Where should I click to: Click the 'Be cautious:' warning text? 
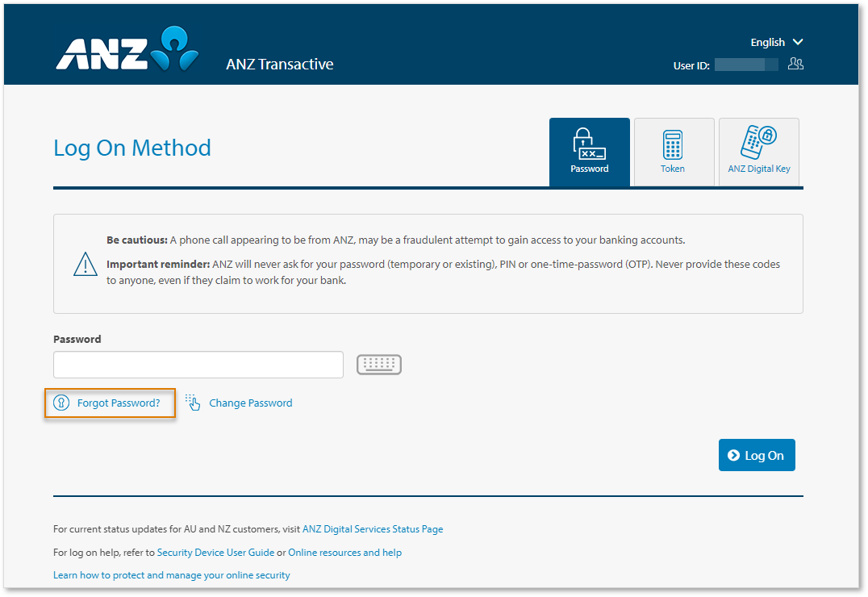(x=137, y=240)
